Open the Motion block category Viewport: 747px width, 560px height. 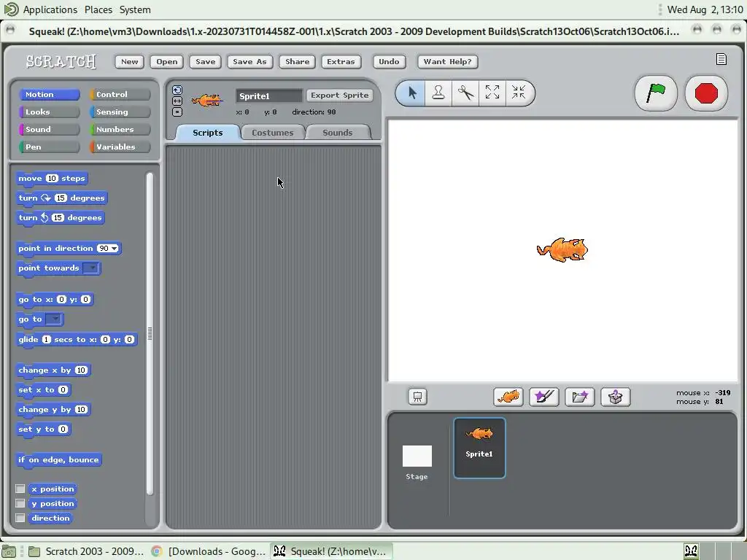(x=49, y=94)
